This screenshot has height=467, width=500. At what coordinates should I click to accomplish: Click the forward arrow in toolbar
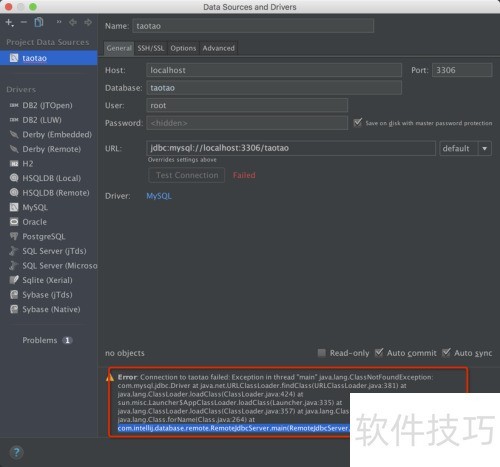[88, 22]
